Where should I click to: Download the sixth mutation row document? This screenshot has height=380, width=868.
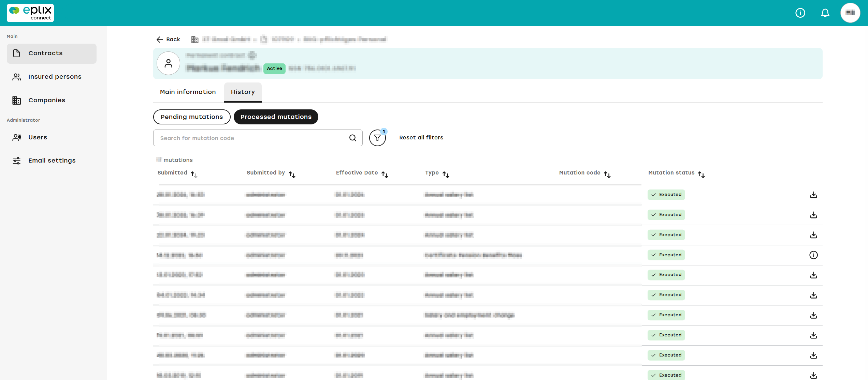813,295
